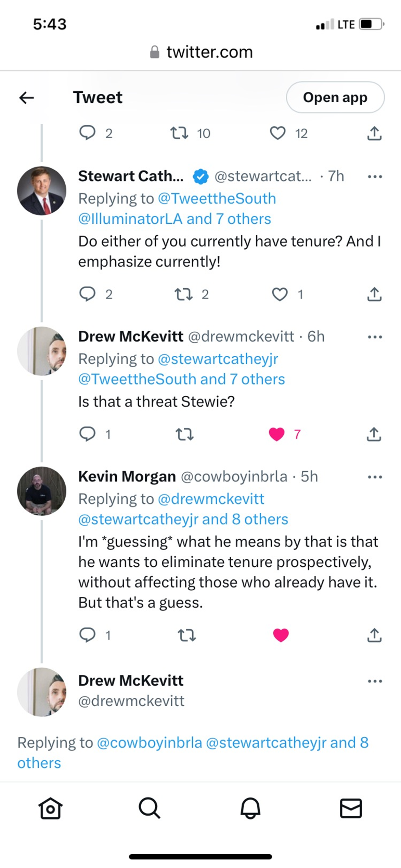Expand options menu for Drew McKevitt's 6h tweet

[375, 337]
